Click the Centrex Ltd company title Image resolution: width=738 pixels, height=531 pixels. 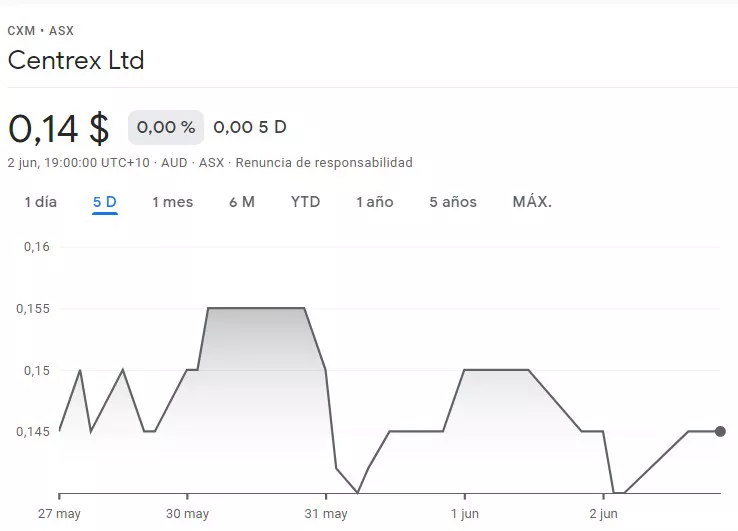(x=76, y=60)
